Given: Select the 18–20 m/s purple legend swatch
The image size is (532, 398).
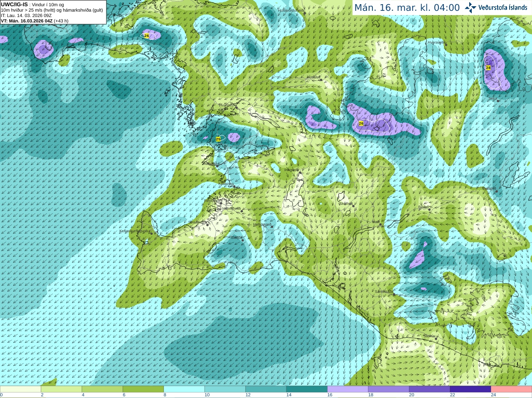Looking at the screenshot, I should (389, 389).
